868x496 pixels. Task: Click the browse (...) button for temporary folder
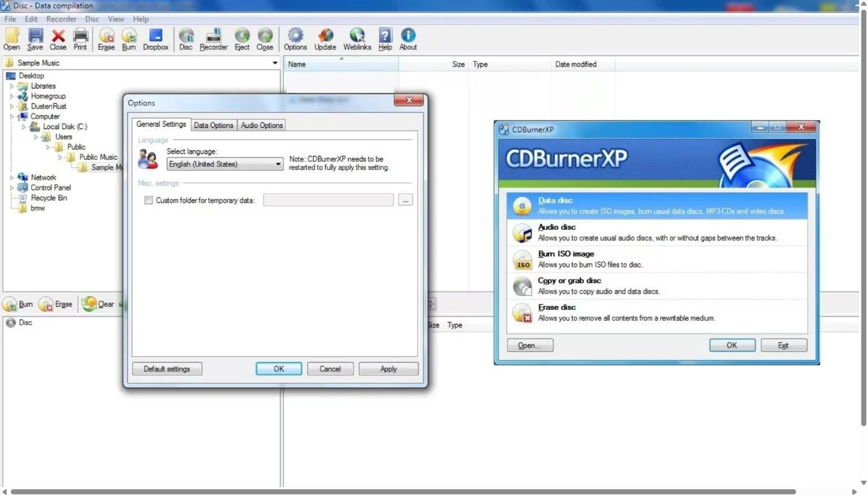coord(405,199)
